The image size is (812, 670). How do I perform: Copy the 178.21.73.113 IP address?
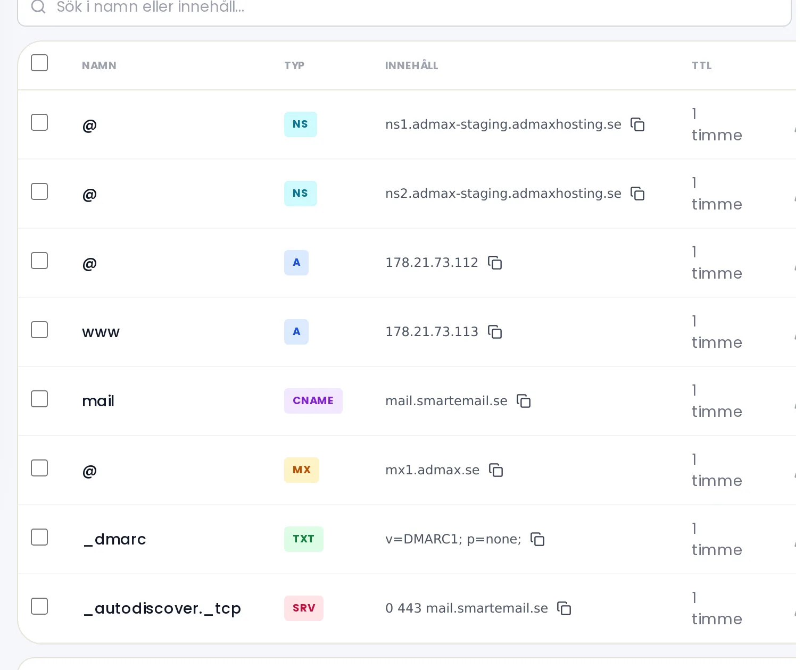point(495,332)
